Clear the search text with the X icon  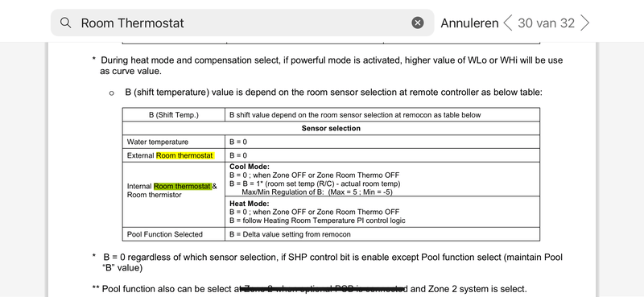(x=418, y=23)
